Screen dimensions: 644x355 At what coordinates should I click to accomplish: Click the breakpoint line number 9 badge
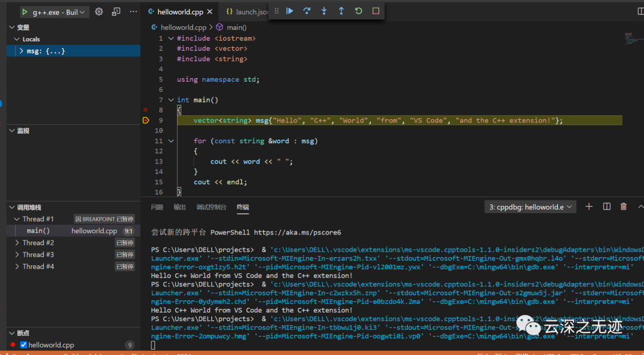coord(130,345)
